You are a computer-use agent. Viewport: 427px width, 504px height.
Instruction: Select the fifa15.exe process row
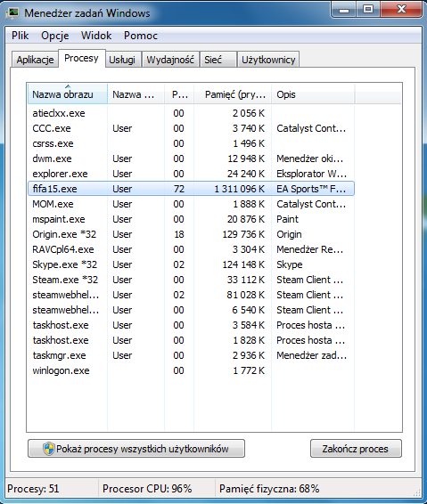[x=191, y=189]
